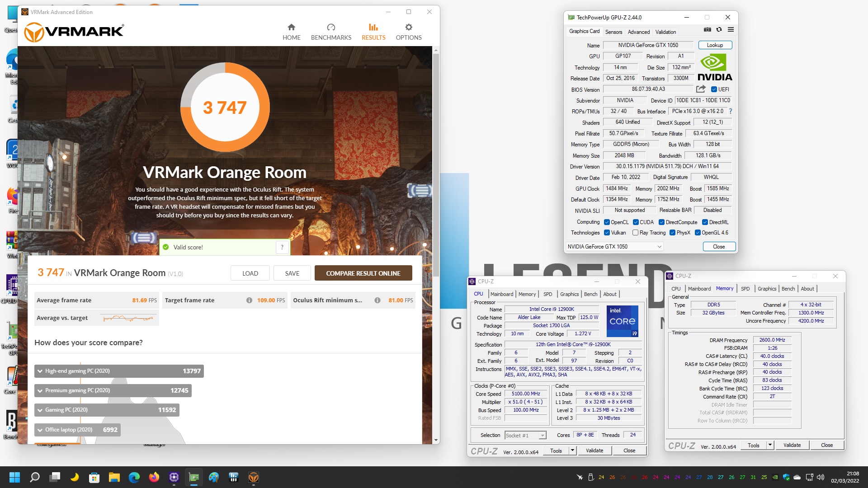The image size is (868, 488).
Task: Take a GPU-Z screenshot with camera icon
Action: click(x=708, y=30)
